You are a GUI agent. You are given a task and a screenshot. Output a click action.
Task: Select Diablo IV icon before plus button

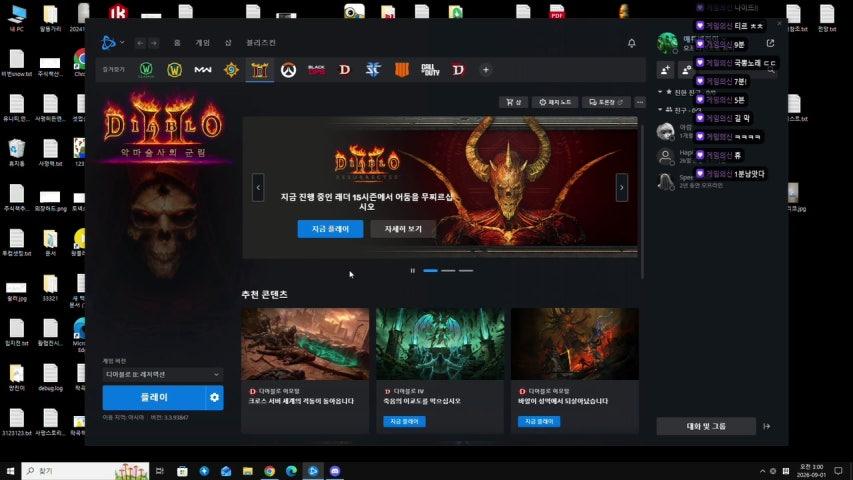pos(458,70)
